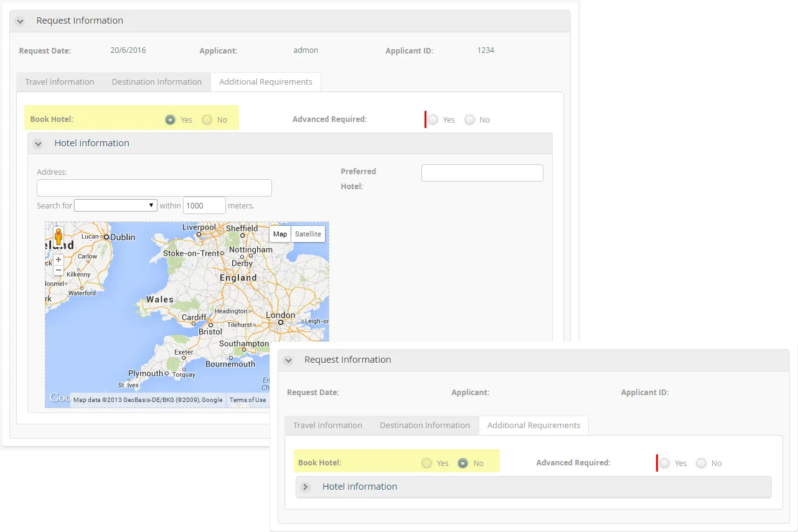Collapse the upper Request Information panel chevron
The width and height of the screenshot is (798, 532).
pyautogui.click(x=20, y=21)
